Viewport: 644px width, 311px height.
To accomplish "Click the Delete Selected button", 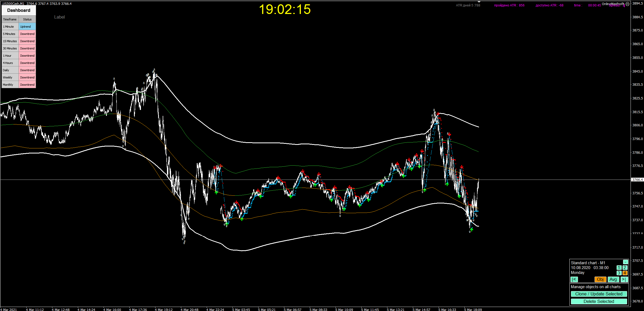I will (x=599, y=301).
